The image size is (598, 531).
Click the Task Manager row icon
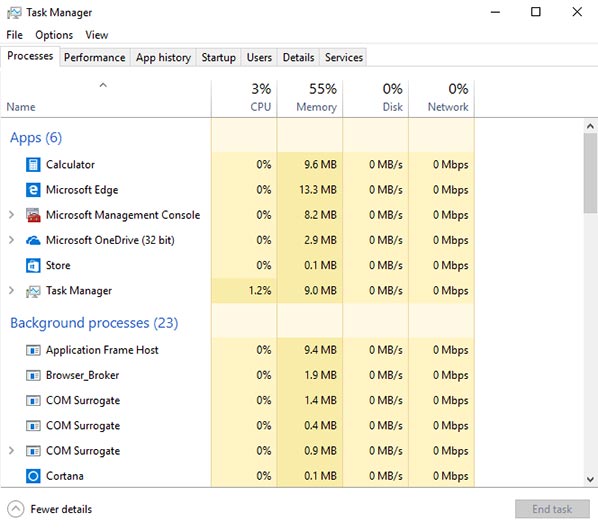(33, 291)
